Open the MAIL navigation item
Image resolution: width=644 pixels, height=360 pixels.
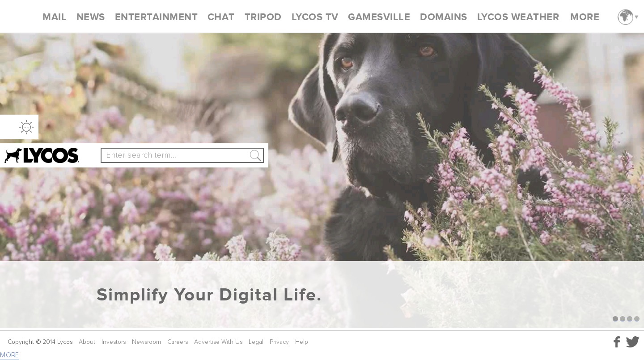pyautogui.click(x=55, y=17)
